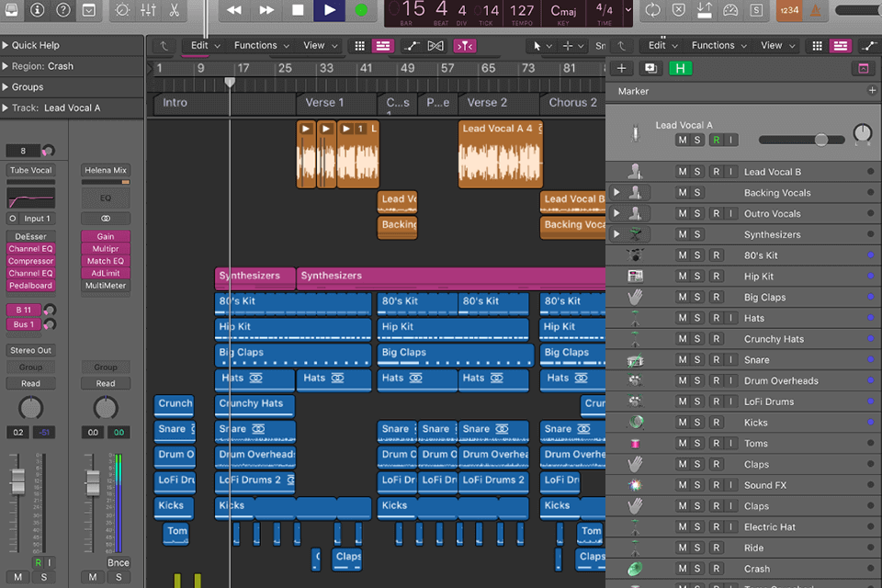Image resolution: width=882 pixels, height=588 pixels.
Task: Click the Read automation mode button
Action: pos(30,383)
